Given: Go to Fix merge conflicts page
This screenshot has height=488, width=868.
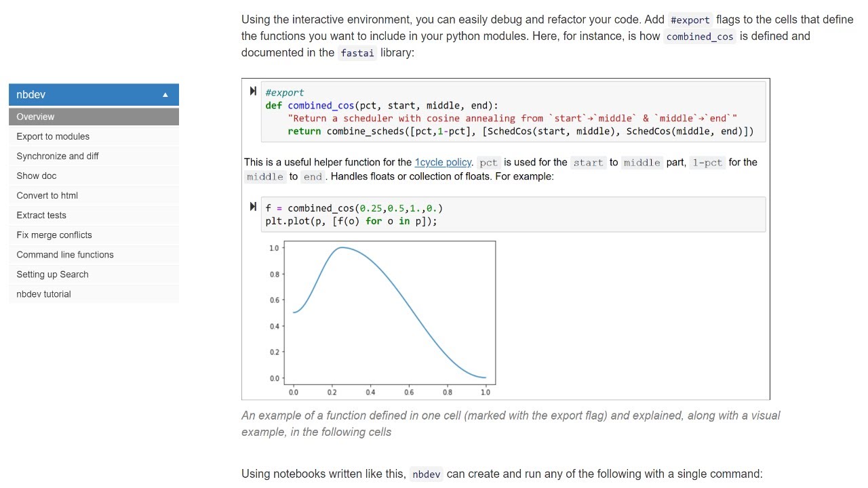Looking at the screenshot, I should pyautogui.click(x=54, y=235).
